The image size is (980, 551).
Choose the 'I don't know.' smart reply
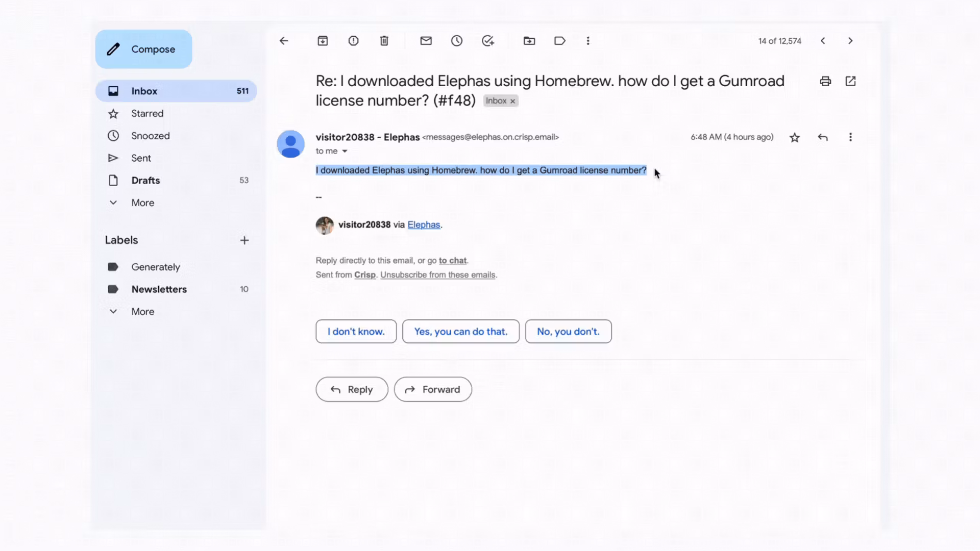356,332
